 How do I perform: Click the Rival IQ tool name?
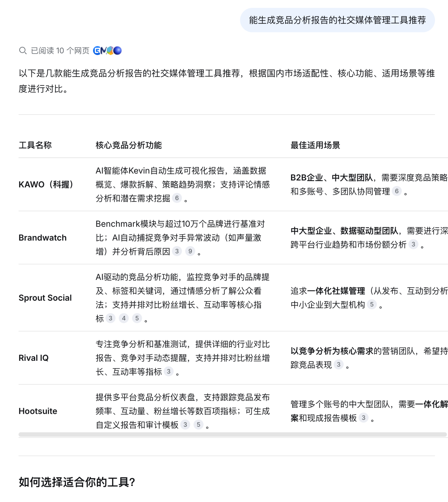point(34,358)
